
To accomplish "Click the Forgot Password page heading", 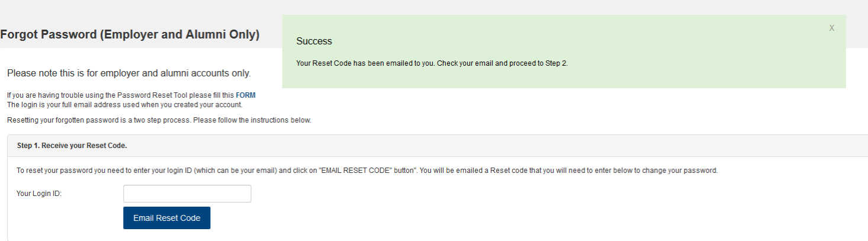I will click(x=130, y=34).
